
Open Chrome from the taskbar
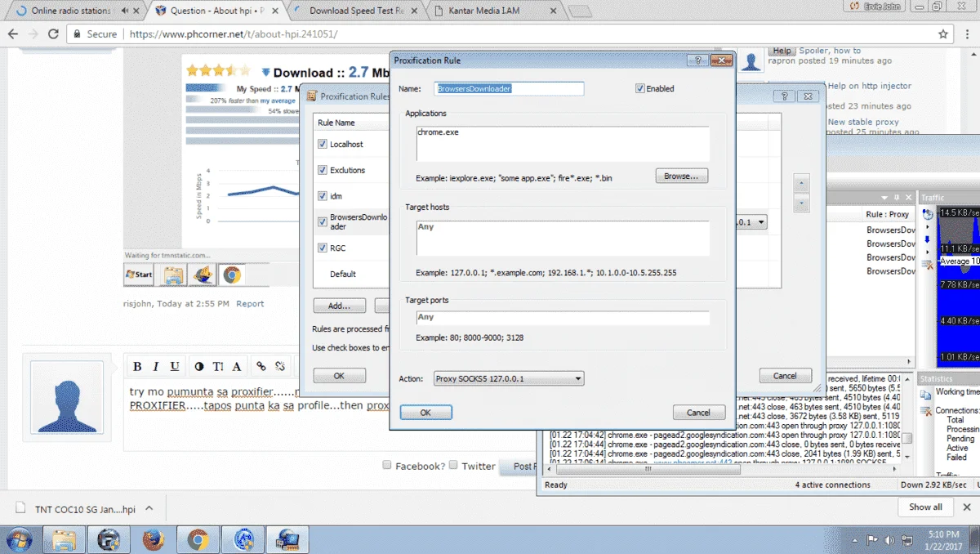[197, 539]
